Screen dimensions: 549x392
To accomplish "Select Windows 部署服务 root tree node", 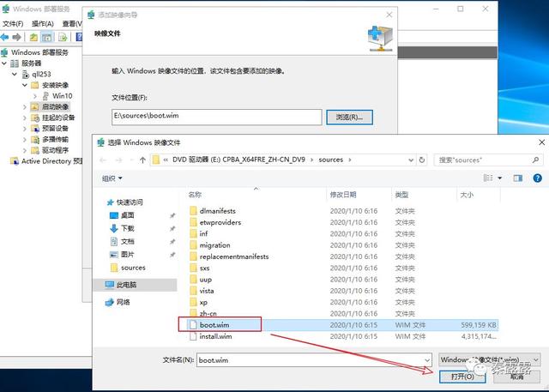I will coord(35,52).
